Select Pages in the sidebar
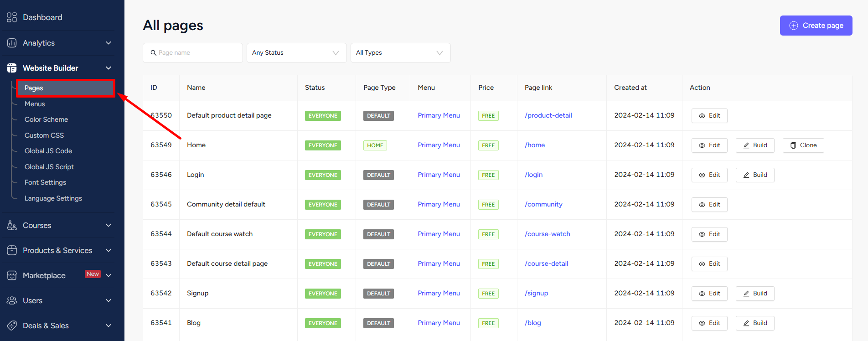The height and width of the screenshot is (341, 868). pos(66,88)
